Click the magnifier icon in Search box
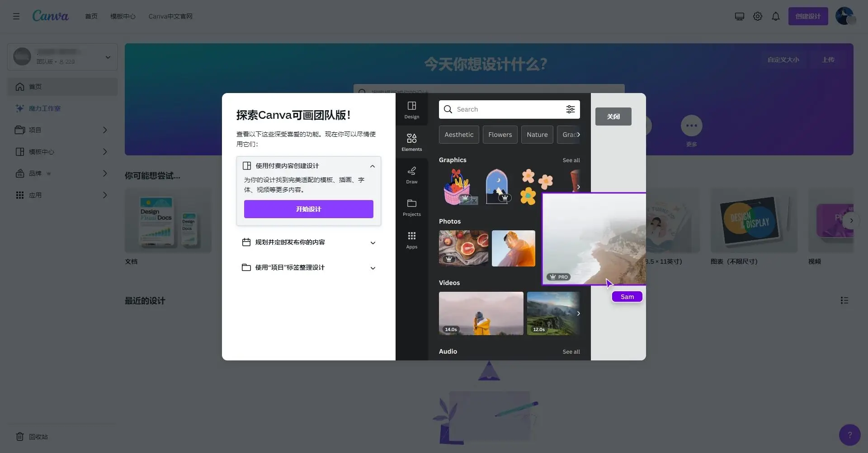The width and height of the screenshot is (868, 453). 448,109
